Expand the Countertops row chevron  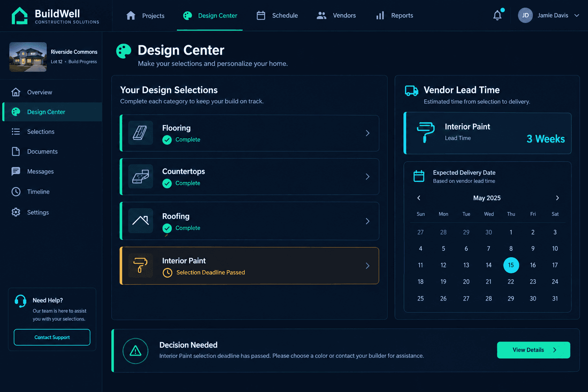(367, 176)
